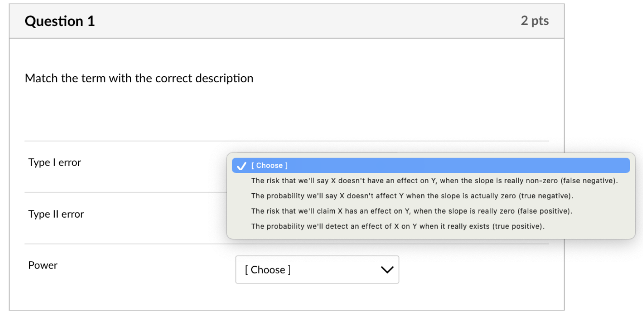Click the Match the term instruction text
Screen dimensions: 644x318
[x=139, y=78]
